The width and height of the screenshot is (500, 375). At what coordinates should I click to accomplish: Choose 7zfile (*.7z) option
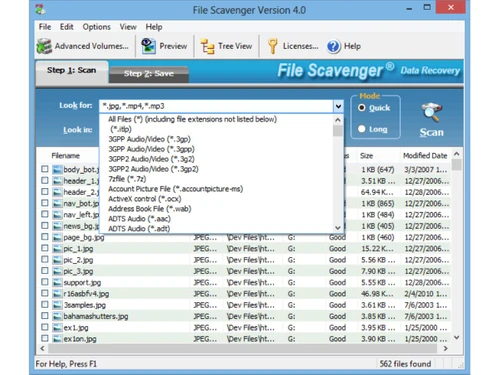coord(127,179)
